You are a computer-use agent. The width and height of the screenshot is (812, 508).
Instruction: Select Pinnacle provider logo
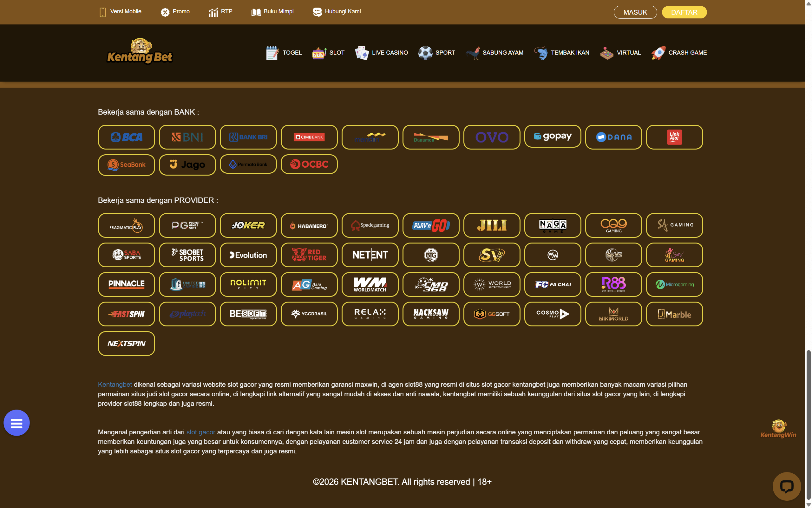(x=127, y=284)
